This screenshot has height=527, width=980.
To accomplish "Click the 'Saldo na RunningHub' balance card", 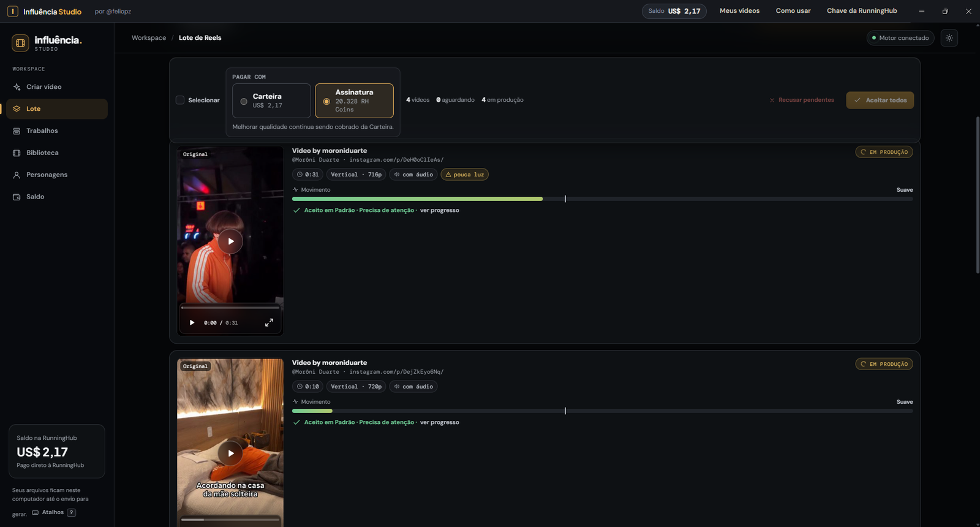I will [x=57, y=452].
